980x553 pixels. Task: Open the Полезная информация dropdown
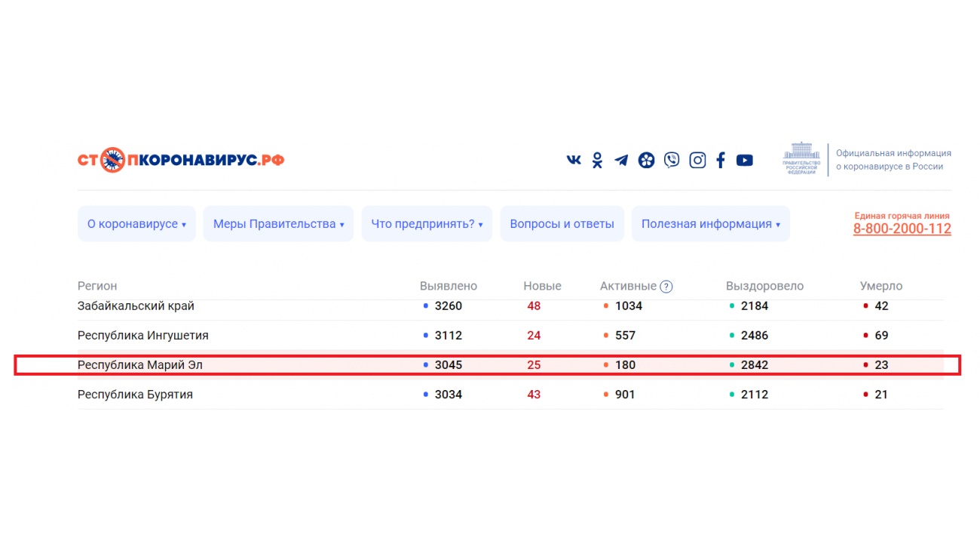[x=710, y=224]
